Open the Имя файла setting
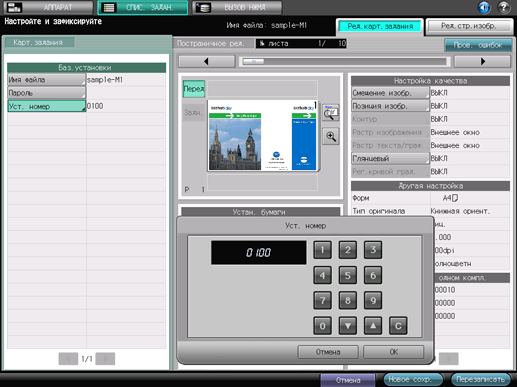This screenshot has height=387, width=517. [47, 80]
